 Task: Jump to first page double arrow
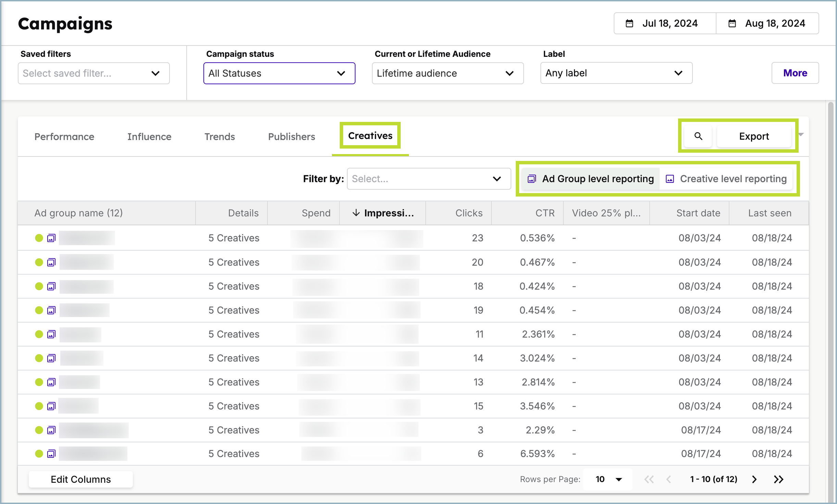649,479
